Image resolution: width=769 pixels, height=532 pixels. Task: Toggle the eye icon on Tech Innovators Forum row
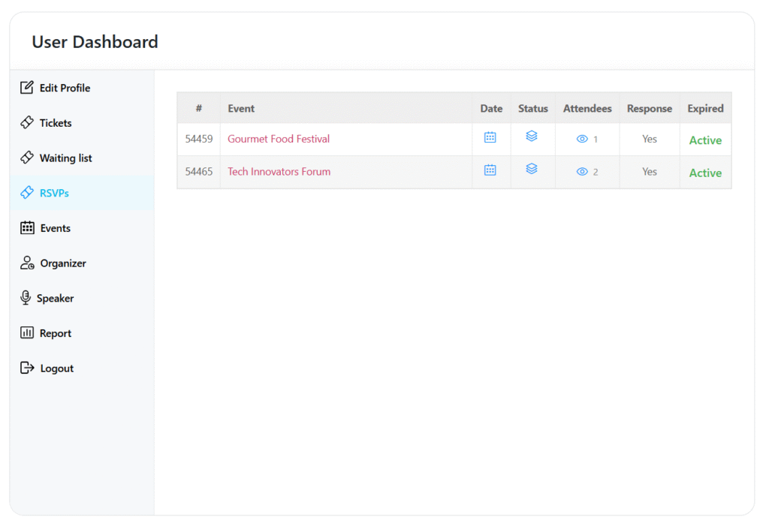(x=583, y=171)
